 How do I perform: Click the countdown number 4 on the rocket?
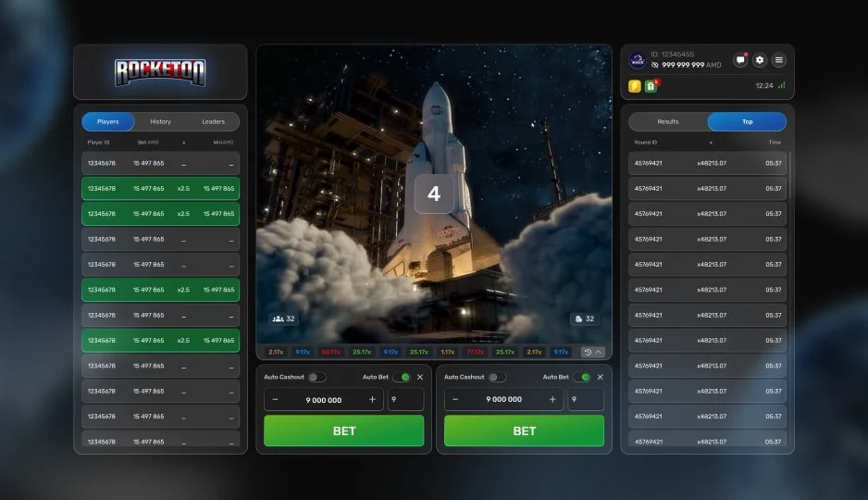point(434,194)
